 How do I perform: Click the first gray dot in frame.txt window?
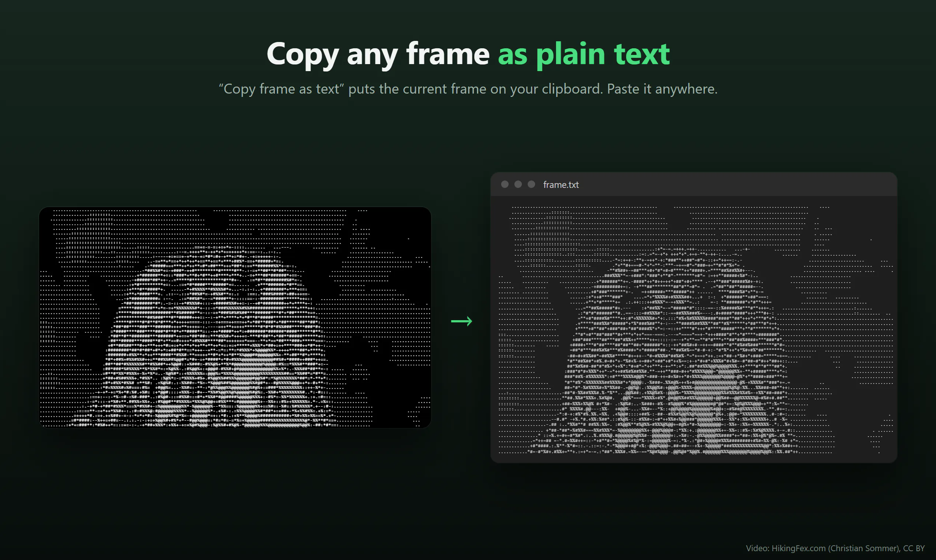coord(504,184)
